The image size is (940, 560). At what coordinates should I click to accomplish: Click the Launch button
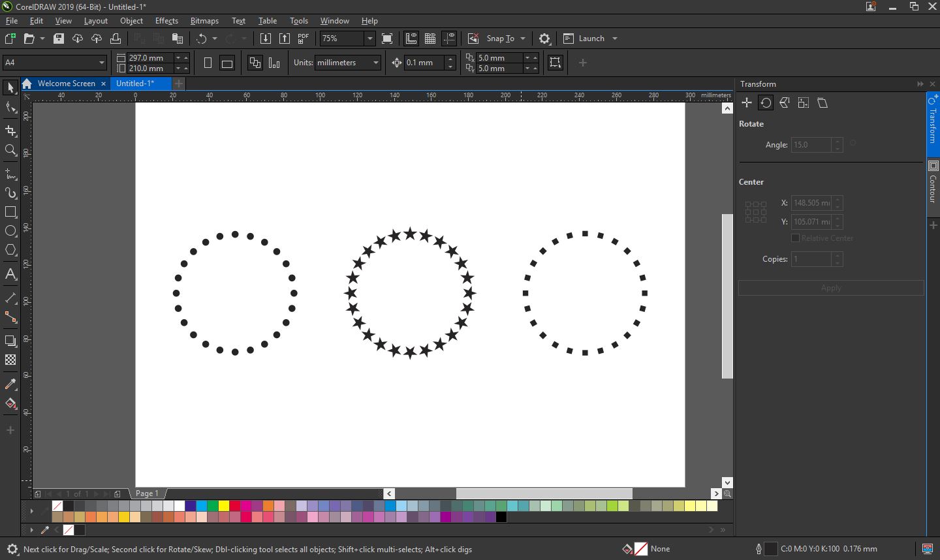591,39
